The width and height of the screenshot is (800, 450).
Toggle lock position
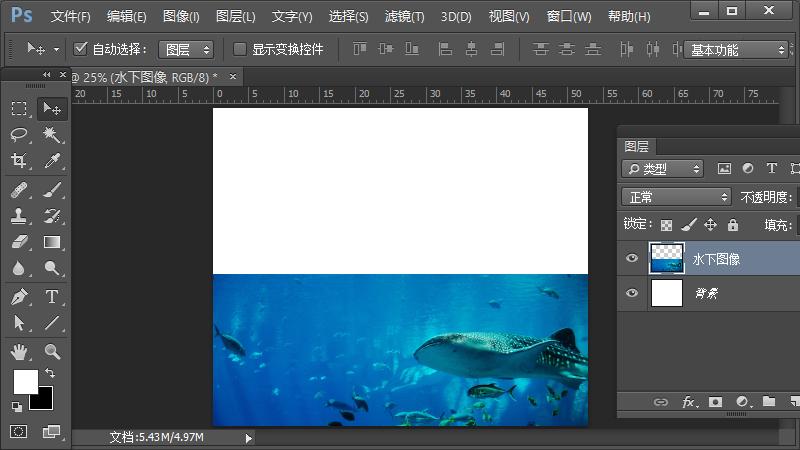(x=710, y=224)
